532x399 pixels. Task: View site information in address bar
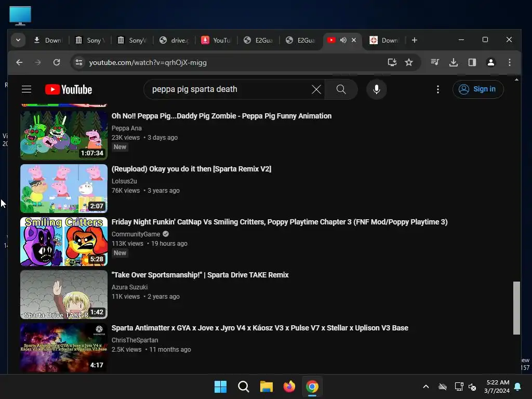[x=79, y=62]
